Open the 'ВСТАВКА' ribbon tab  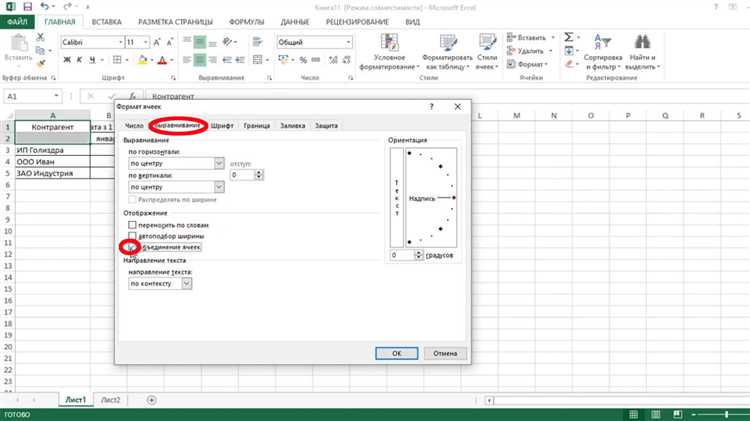[107, 22]
